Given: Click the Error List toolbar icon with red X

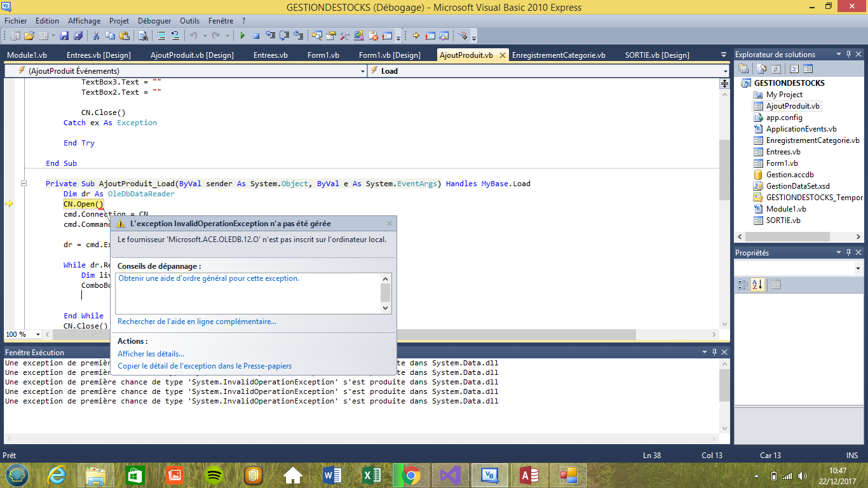Looking at the screenshot, I should [373, 36].
